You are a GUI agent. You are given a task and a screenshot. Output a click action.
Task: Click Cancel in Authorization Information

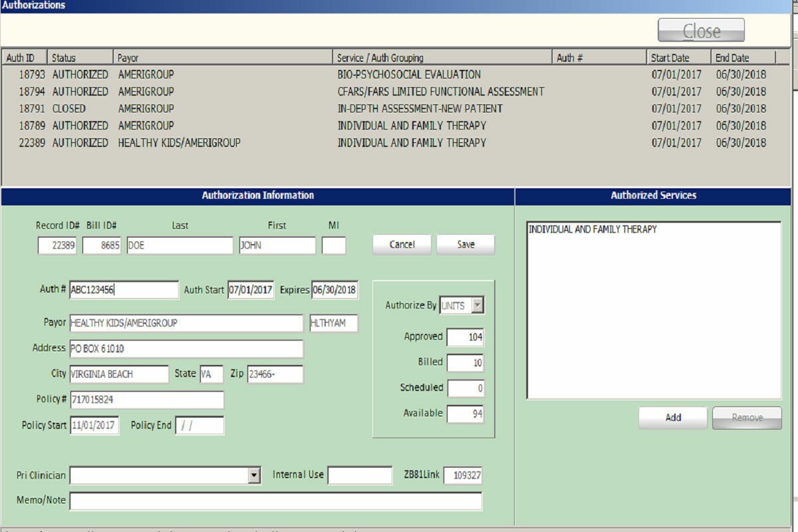pos(402,245)
